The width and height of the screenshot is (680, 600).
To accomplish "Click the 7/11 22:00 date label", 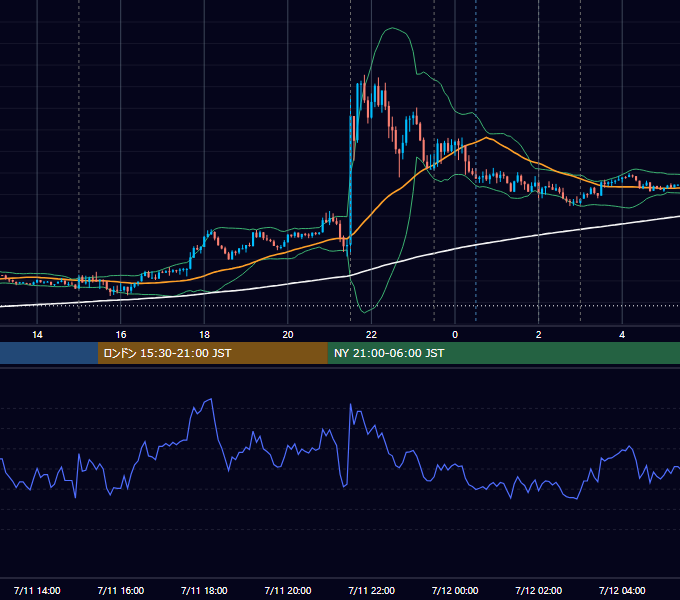I will click(x=372, y=590).
